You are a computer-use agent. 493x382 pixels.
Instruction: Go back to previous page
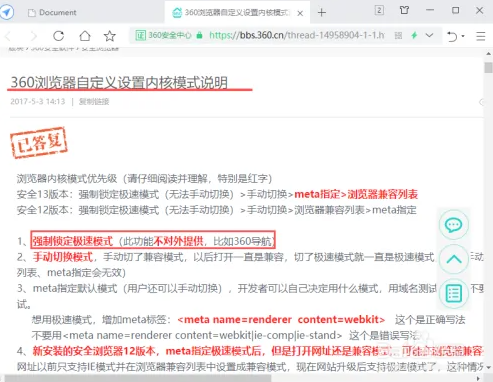9,36
